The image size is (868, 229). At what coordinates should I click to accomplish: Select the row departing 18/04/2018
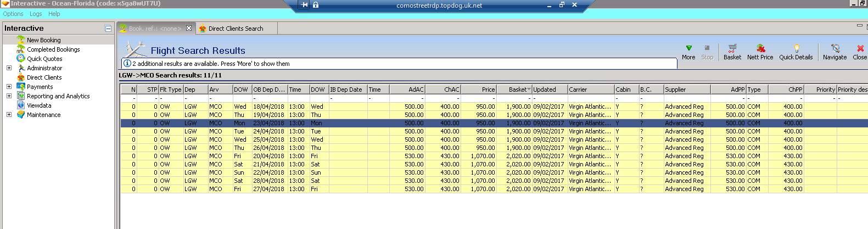pos(494,107)
